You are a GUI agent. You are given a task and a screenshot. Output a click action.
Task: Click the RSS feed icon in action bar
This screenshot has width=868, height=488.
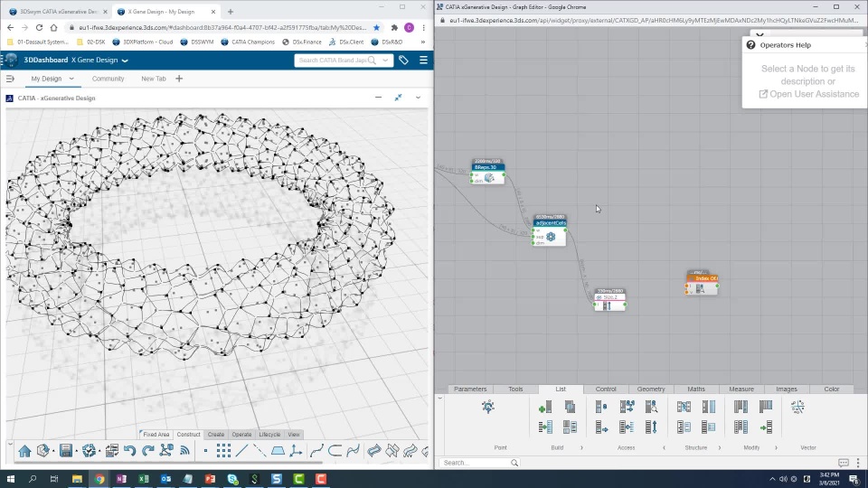tap(184, 451)
